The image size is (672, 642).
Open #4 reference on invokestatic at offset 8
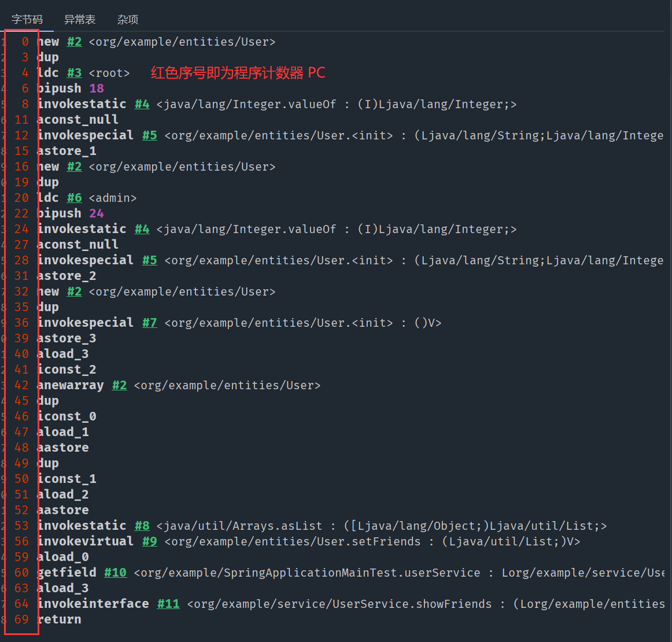point(142,104)
